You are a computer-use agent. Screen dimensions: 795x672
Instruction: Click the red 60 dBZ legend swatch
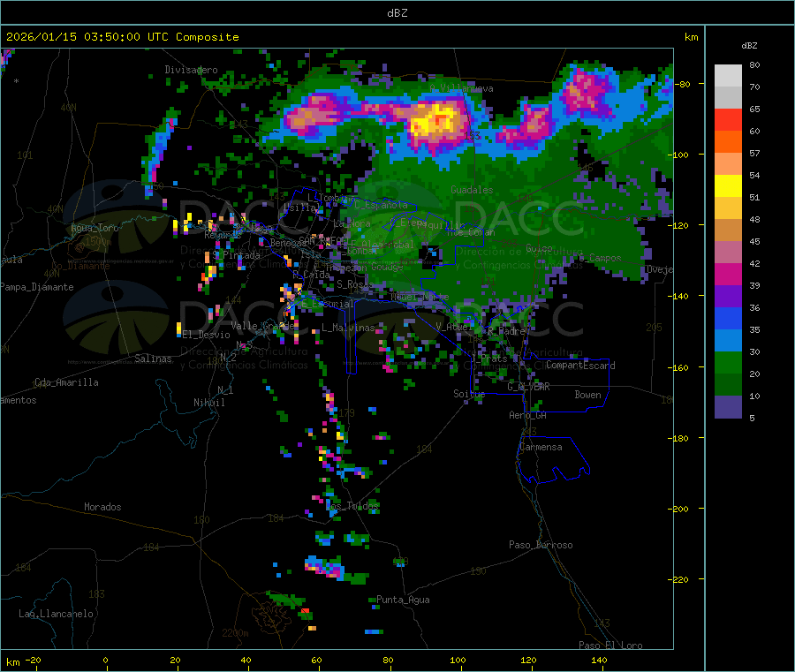click(x=728, y=119)
